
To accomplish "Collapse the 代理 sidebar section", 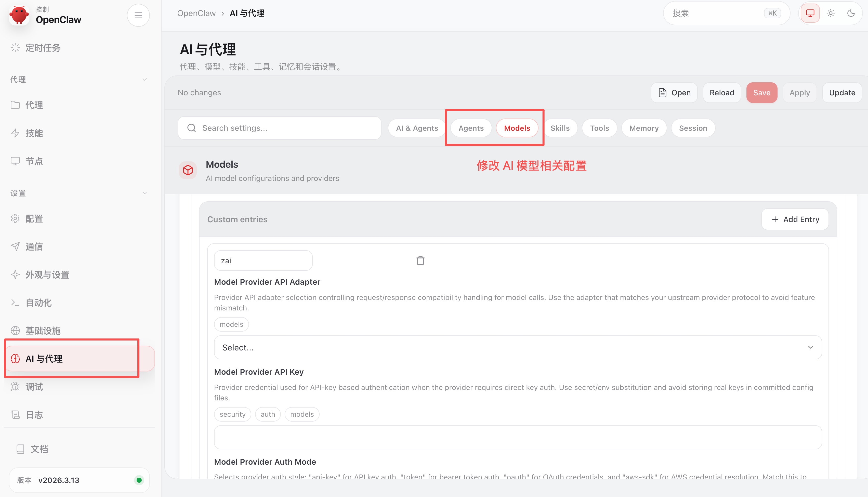I will coord(144,80).
